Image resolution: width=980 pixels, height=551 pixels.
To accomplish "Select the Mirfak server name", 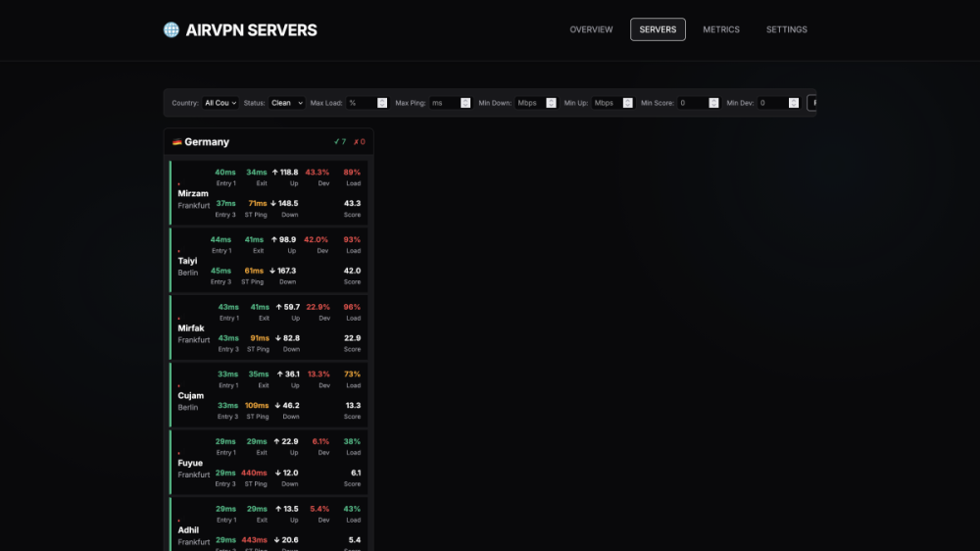I will (x=191, y=328).
